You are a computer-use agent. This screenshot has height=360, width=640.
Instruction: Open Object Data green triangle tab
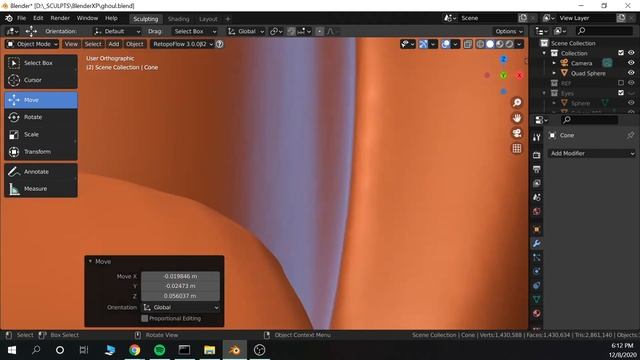coord(537,299)
